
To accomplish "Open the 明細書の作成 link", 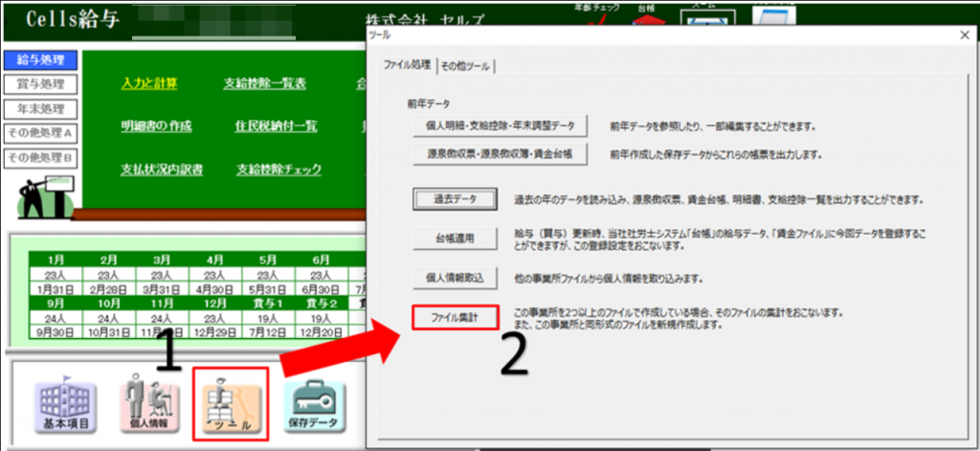I will pyautogui.click(x=156, y=125).
